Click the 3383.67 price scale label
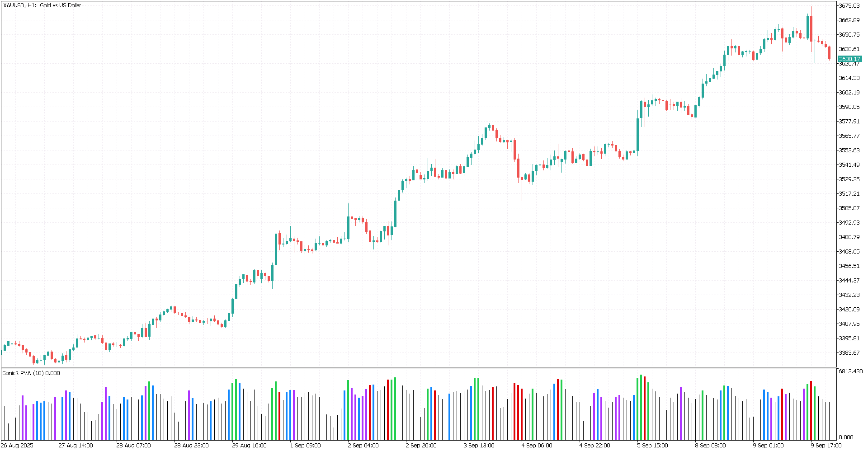Screen dimensions: 868x451 [x=849, y=353]
